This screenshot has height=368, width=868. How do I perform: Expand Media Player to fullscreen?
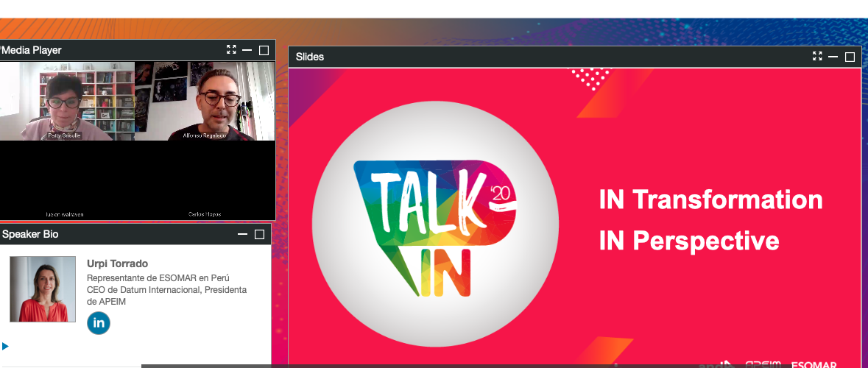click(231, 50)
